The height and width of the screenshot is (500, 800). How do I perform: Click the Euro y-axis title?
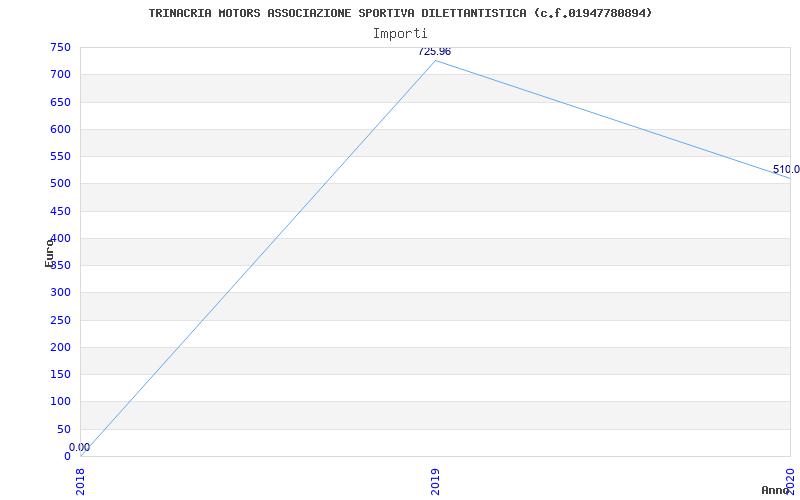[49, 253]
